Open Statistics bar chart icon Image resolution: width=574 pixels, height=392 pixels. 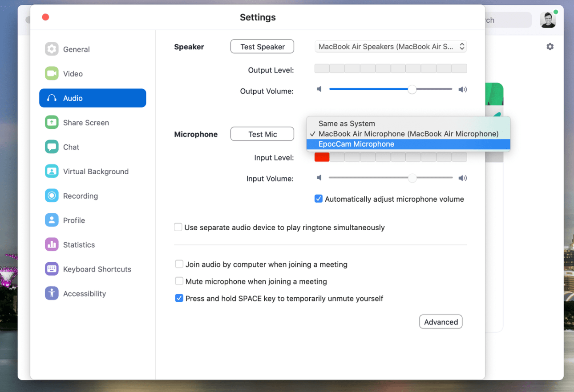point(52,245)
